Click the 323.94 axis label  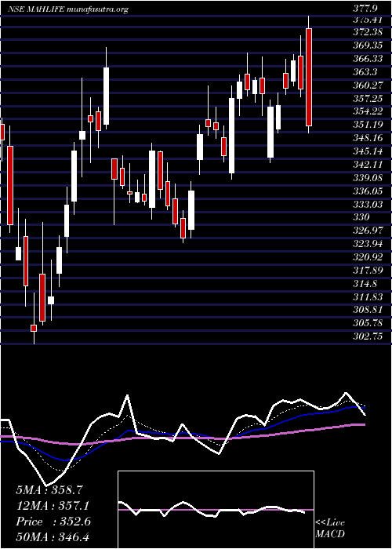pos(367,244)
